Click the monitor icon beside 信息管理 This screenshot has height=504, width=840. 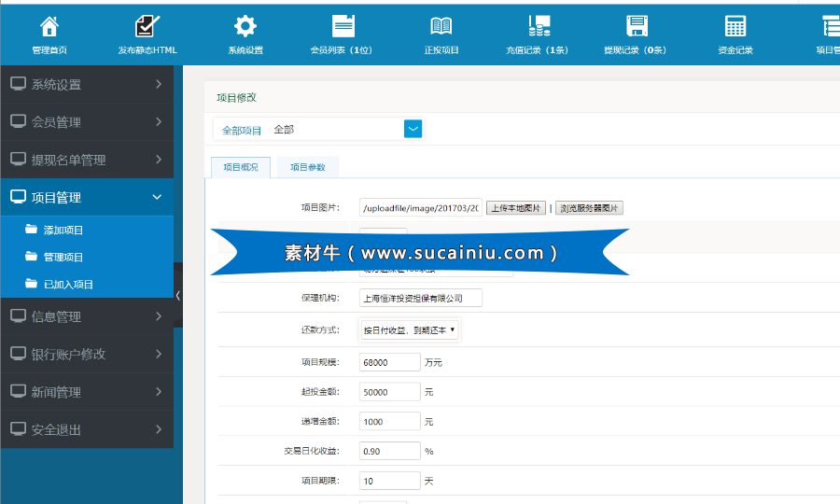pyautogui.click(x=19, y=316)
